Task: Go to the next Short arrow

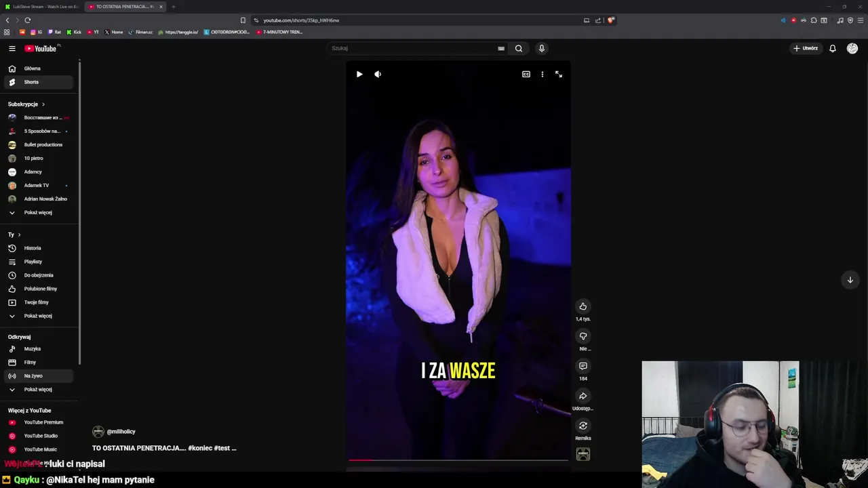Action: click(x=850, y=280)
